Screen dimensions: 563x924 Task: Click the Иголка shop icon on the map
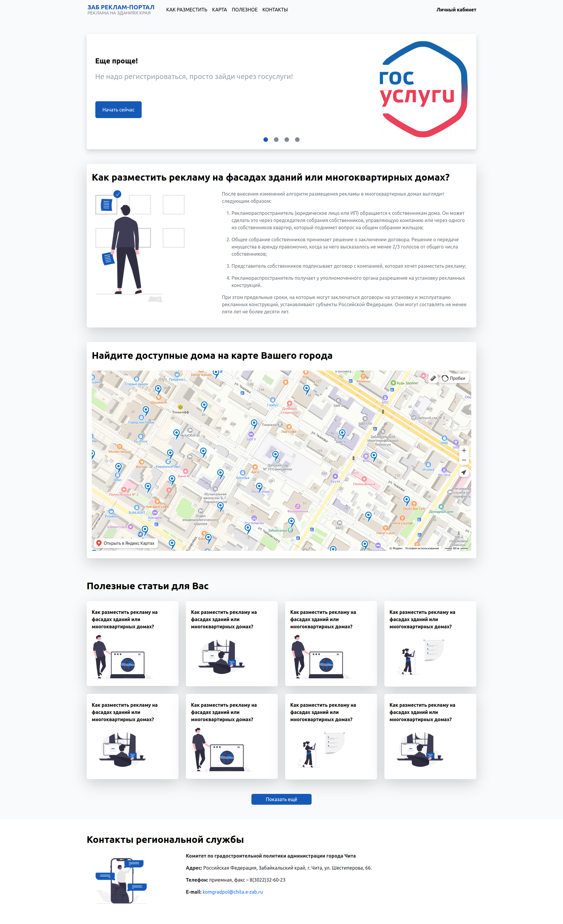[x=428, y=465]
